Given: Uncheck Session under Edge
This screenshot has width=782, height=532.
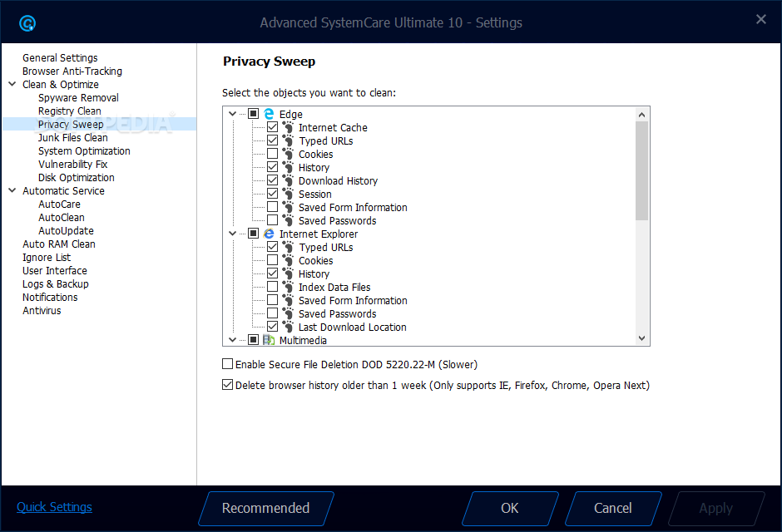Looking at the screenshot, I should click(272, 194).
